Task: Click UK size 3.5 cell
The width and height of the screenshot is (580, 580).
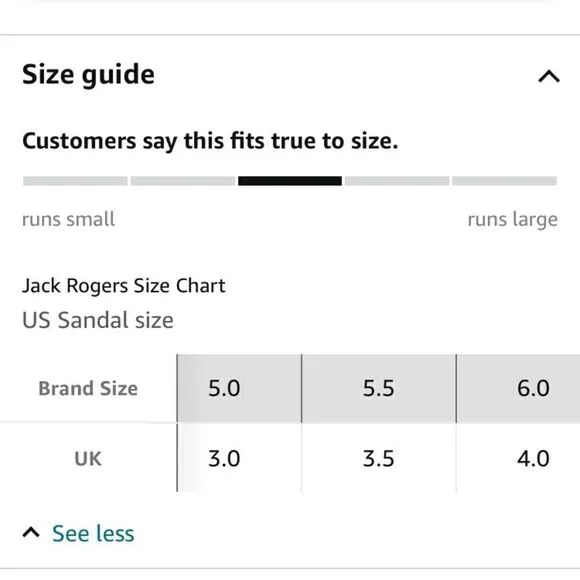Action: click(x=379, y=458)
